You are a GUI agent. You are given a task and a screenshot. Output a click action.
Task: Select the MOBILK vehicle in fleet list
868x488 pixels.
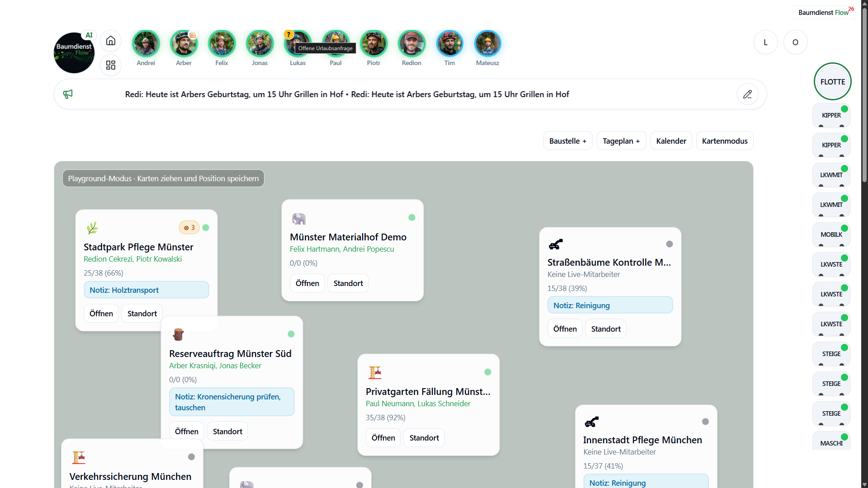pos(831,235)
